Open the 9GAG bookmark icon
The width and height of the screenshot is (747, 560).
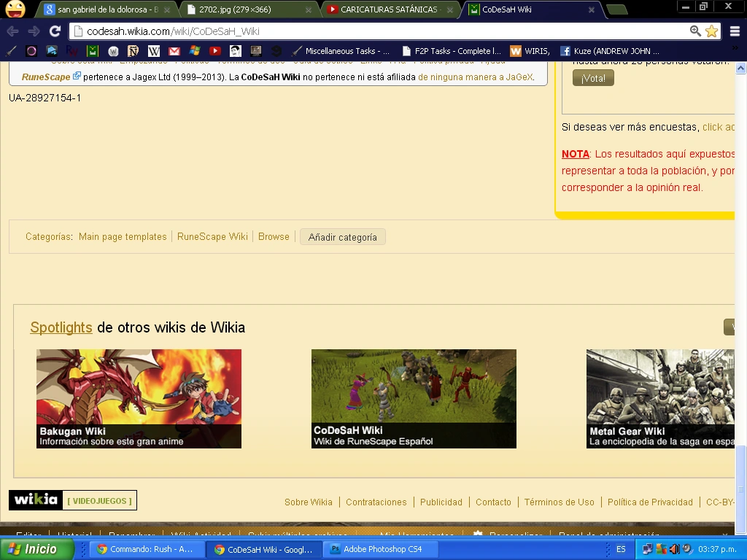tap(276, 51)
